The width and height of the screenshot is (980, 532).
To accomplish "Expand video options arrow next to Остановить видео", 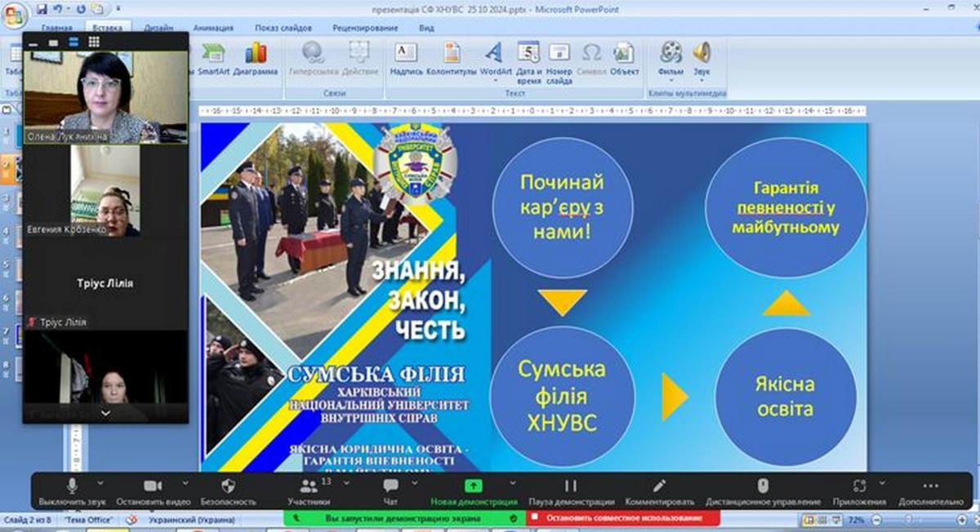I will tap(185, 482).
